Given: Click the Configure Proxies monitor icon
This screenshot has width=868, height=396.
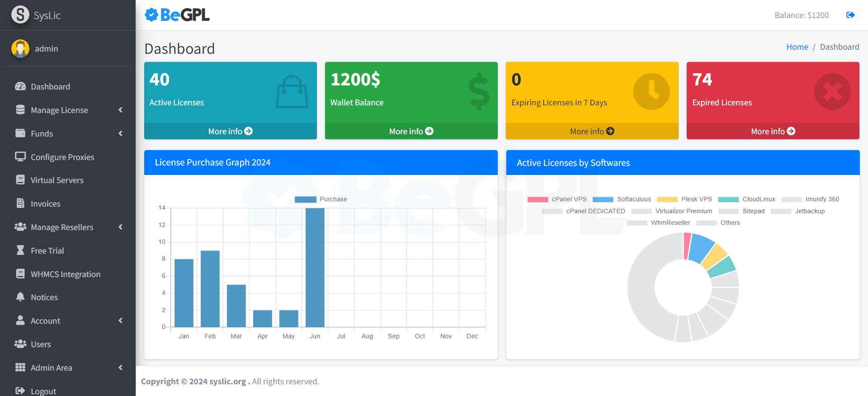Looking at the screenshot, I should 20,157.
